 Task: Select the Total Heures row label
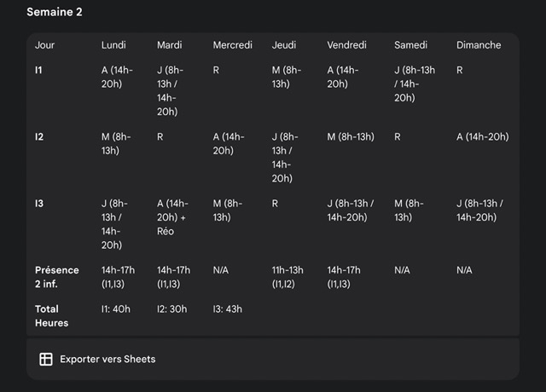point(51,315)
